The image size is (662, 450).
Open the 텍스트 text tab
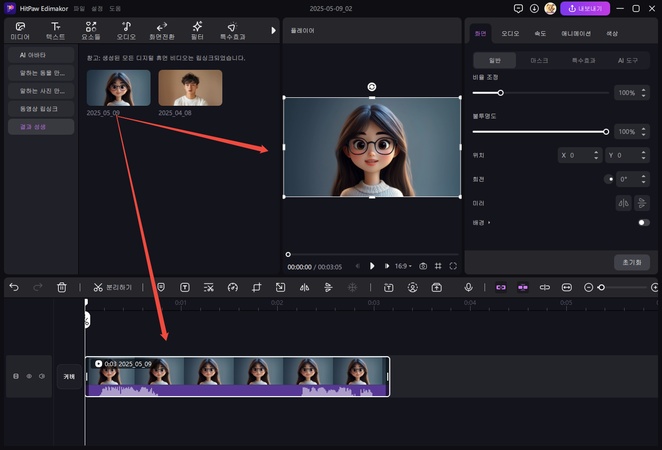coord(55,30)
